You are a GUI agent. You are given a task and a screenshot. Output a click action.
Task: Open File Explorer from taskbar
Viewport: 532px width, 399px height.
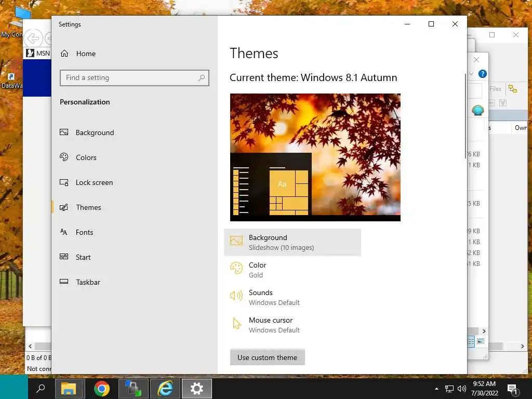tap(69, 388)
